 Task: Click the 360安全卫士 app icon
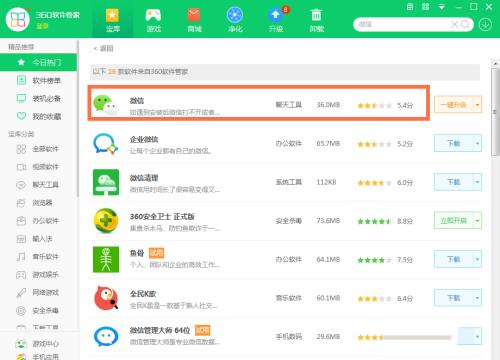click(106, 221)
